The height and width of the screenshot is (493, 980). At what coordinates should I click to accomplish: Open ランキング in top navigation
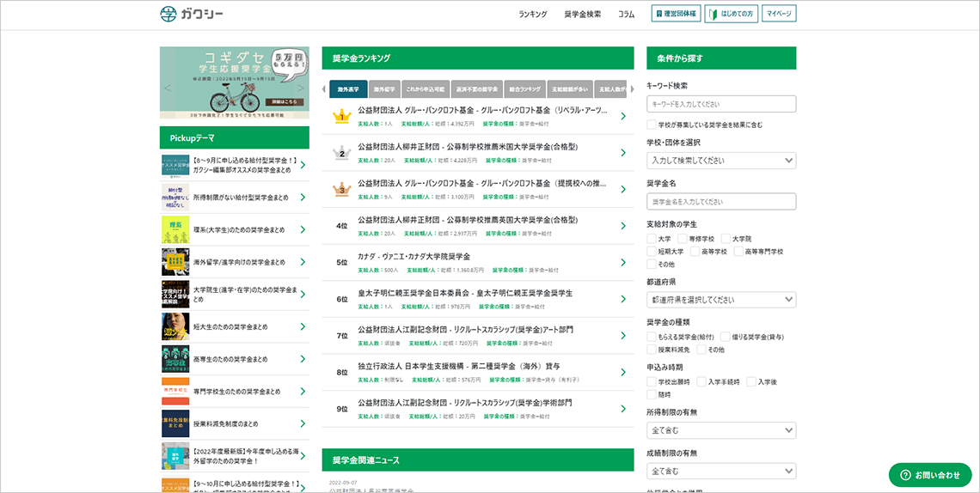[x=532, y=14]
